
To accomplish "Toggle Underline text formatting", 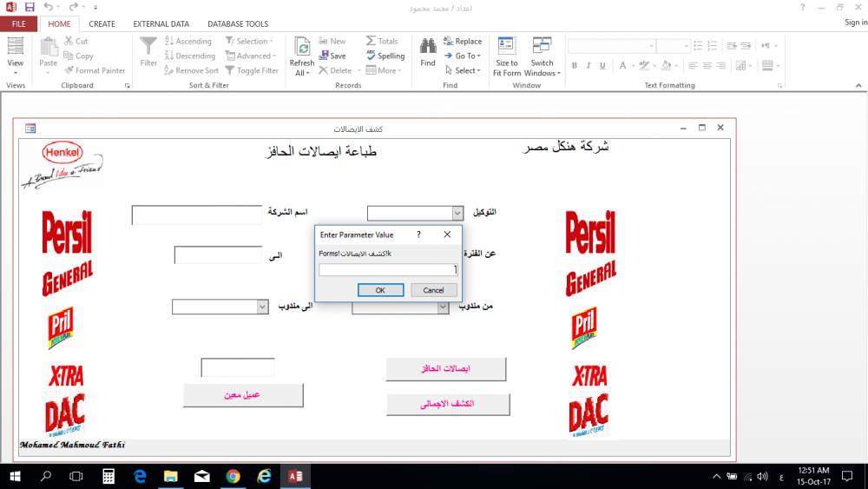I will [602, 65].
